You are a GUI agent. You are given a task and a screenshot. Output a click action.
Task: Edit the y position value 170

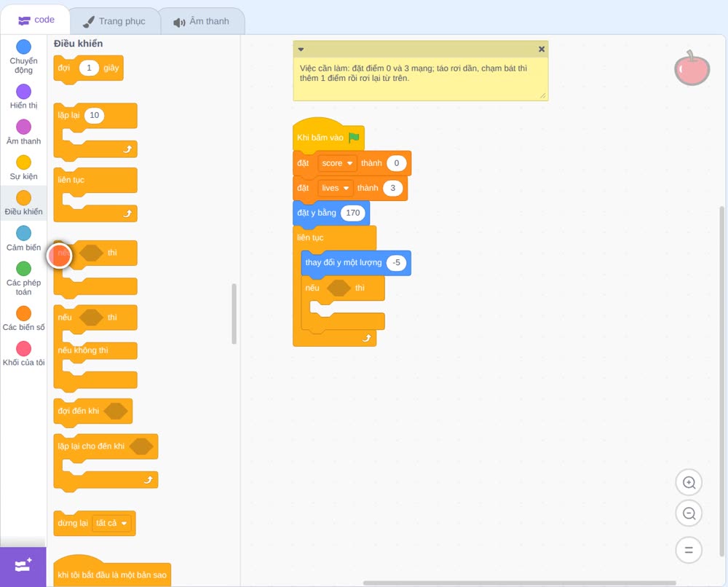[x=353, y=213]
